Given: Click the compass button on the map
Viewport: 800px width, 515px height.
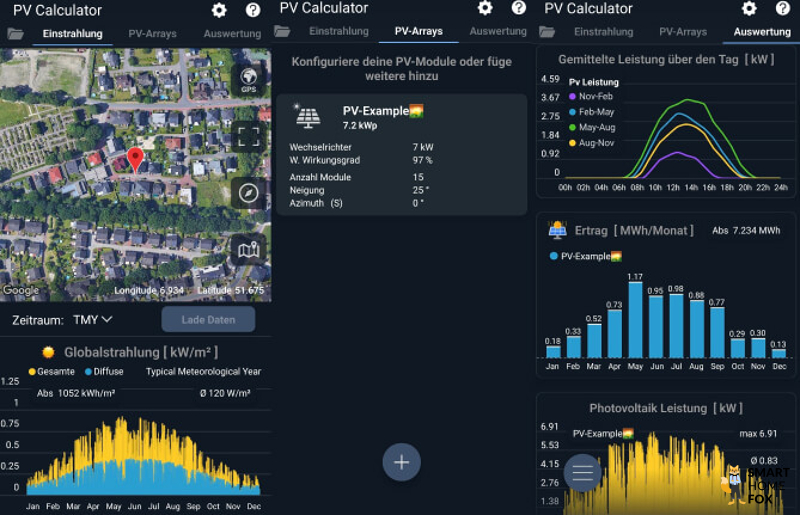Looking at the screenshot, I should (248, 193).
